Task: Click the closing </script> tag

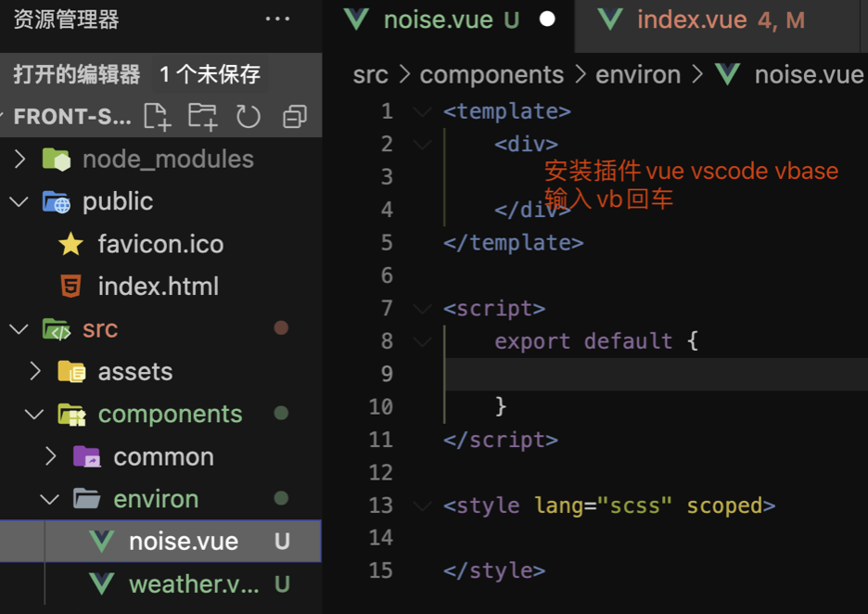Action: point(501,440)
